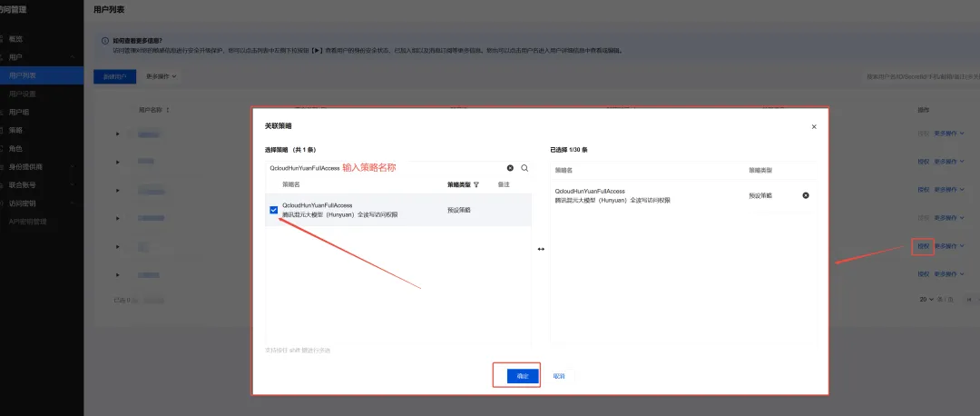Click the magnifier search icon in the policy search box
Screen dimensions: 980x416
[524, 168]
